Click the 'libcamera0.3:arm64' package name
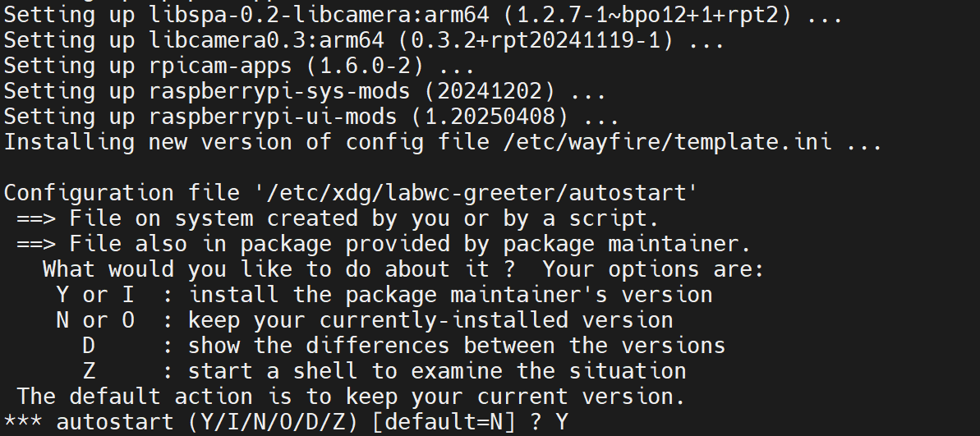This screenshot has height=436, width=980. pos(266,40)
